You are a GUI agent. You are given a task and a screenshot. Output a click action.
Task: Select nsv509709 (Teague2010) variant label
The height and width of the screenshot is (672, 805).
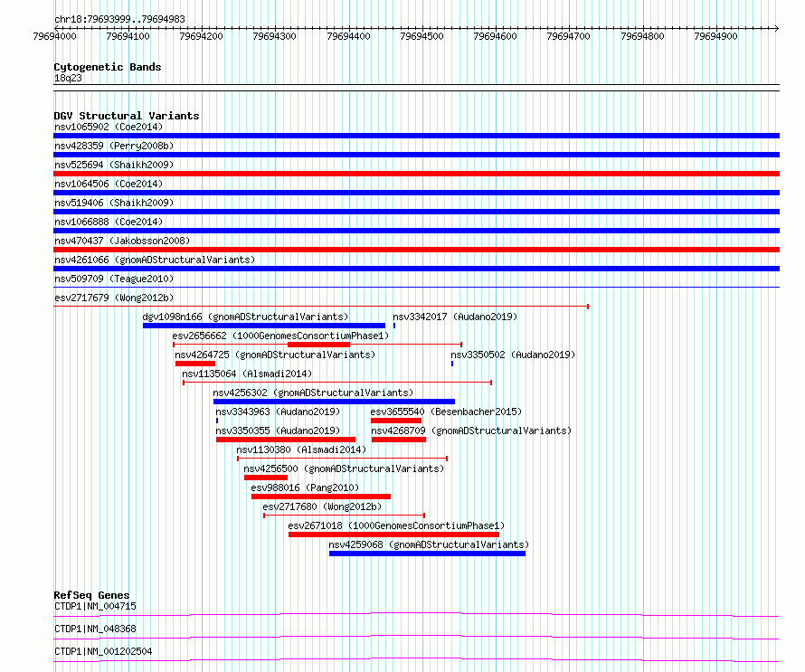(114, 279)
